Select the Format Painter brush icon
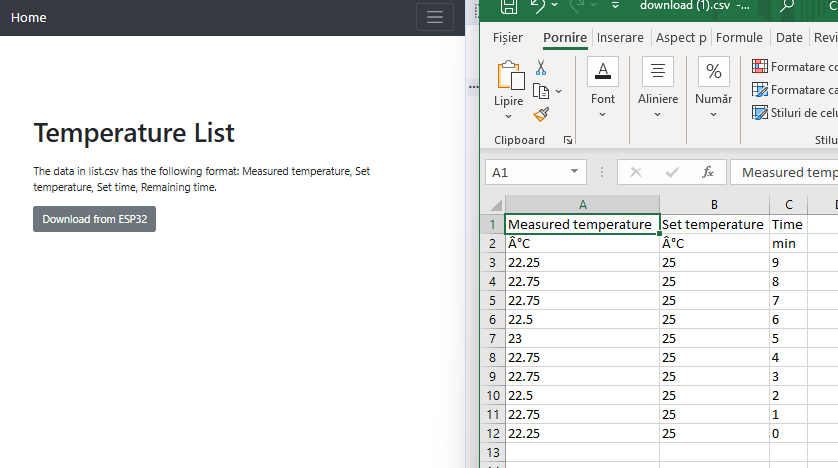The height and width of the screenshot is (468, 838). (541, 115)
